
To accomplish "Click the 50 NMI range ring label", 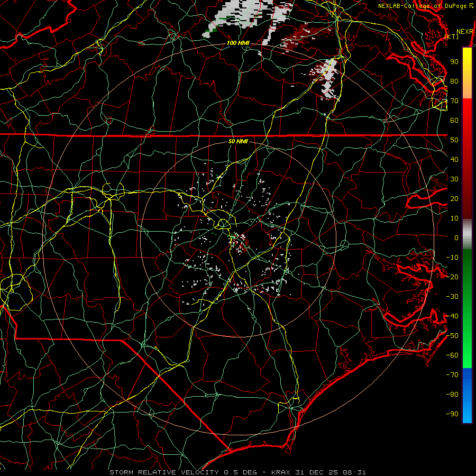I will [x=238, y=141].
